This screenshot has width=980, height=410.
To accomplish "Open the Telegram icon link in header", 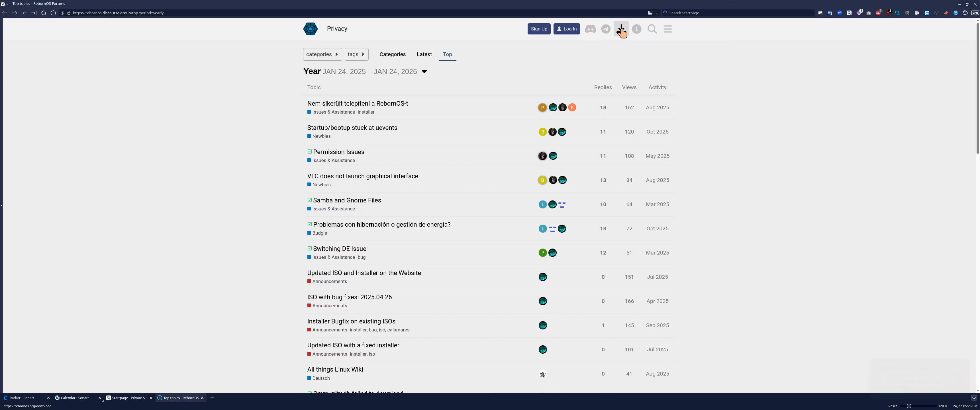I will tap(606, 29).
